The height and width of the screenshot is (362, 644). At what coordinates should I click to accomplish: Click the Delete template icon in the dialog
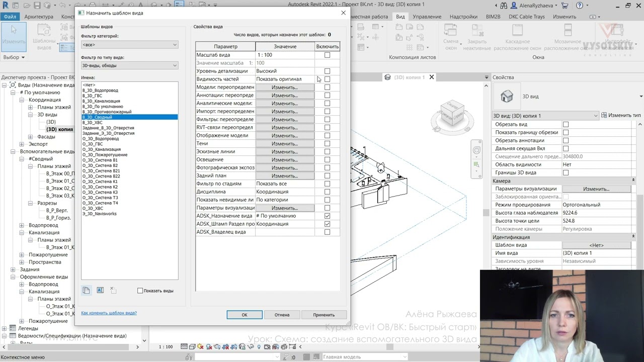[113, 290]
